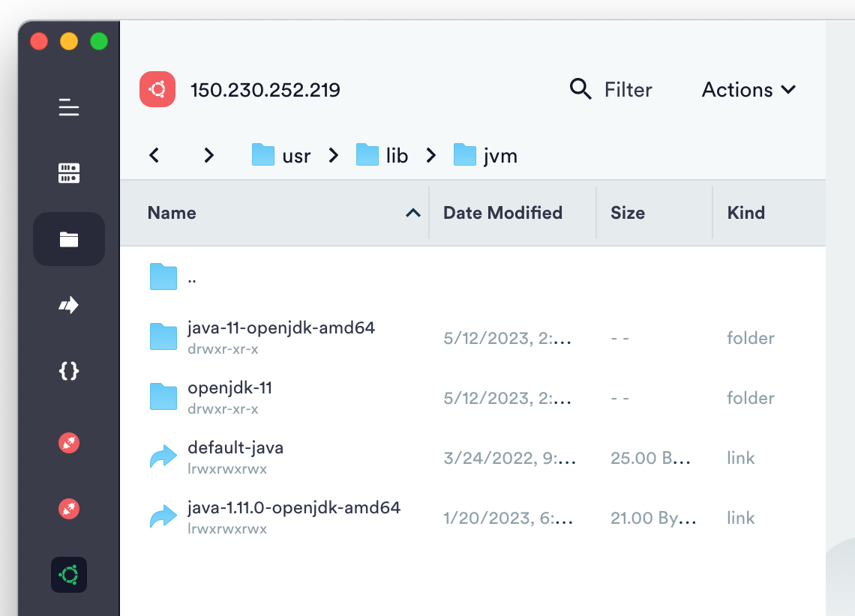Click date modified of openjdk-11 row
Screen dimensions: 855x616
[x=507, y=398]
